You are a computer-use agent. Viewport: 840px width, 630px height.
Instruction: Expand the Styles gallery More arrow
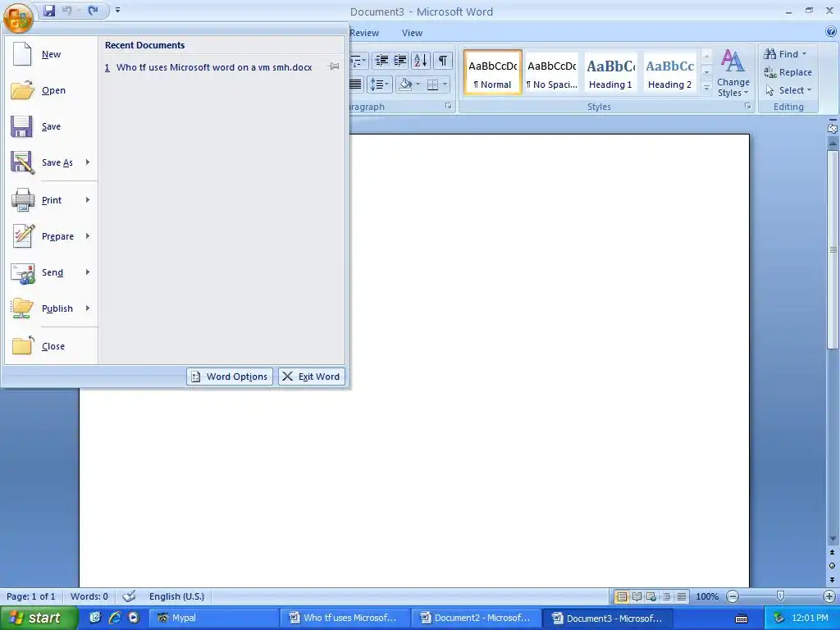706,88
